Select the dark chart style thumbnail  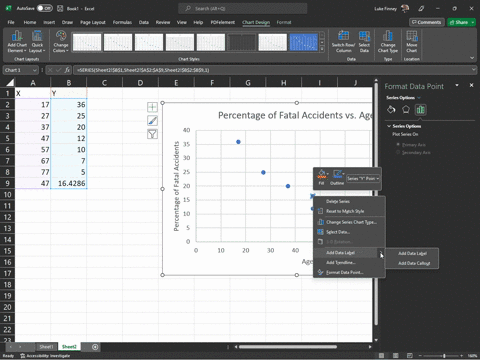coord(241,42)
